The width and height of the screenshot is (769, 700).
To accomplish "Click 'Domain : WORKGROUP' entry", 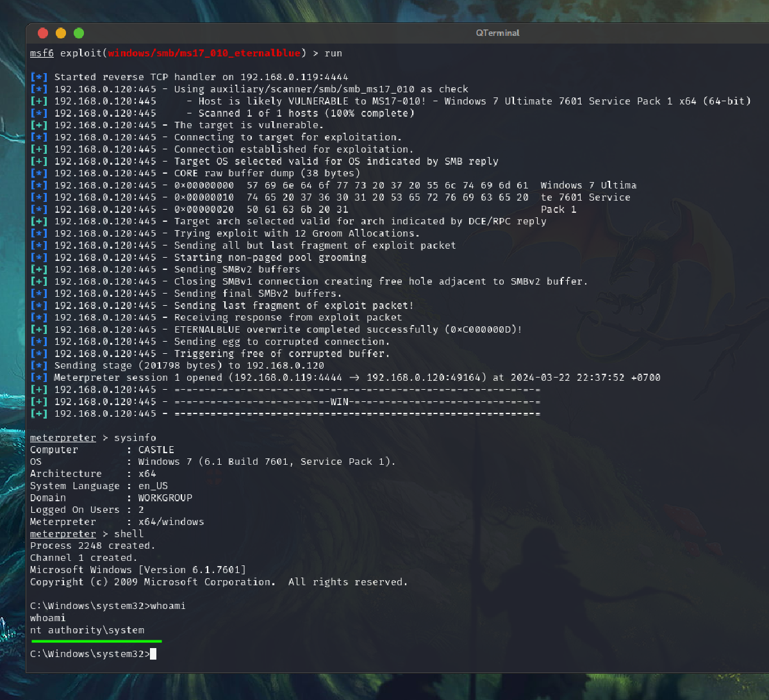I will coord(111,498).
